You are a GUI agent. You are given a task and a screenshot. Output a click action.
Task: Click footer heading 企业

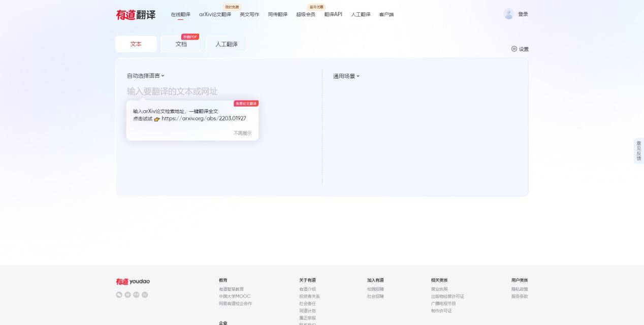223,322
